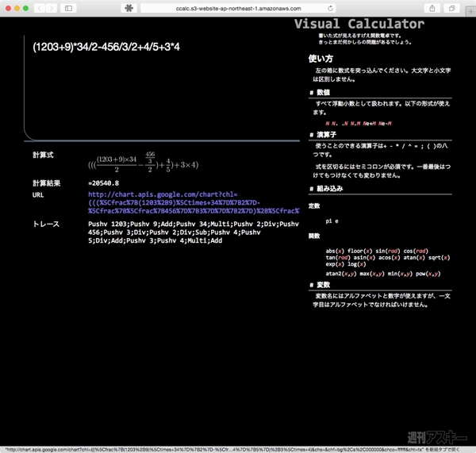Click the function line starting tan(rad)
Viewport: 476px width, 453px height.
(388, 258)
